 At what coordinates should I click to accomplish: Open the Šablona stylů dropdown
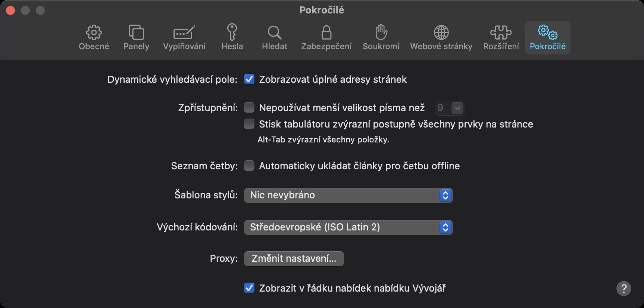click(x=348, y=195)
